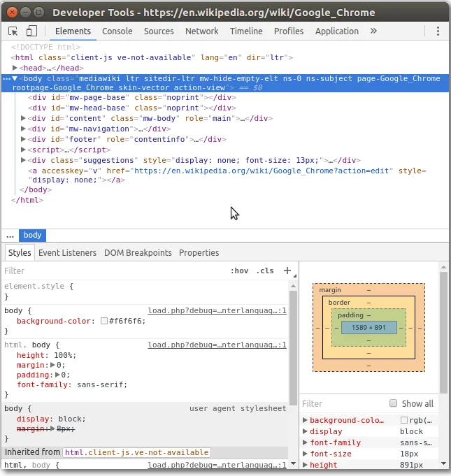
Task: Expand the suggestions div node
Action: (x=23, y=160)
